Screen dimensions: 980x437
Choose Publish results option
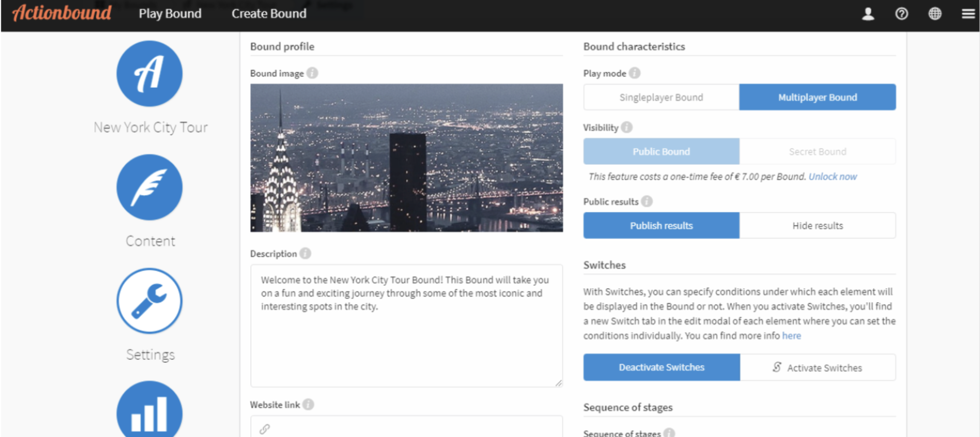pyautogui.click(x=661, y=226)
